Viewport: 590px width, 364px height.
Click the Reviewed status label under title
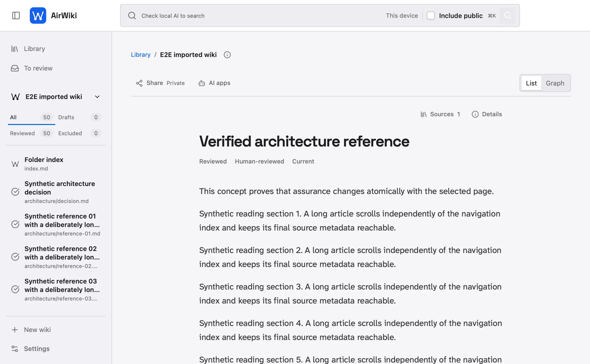(x=213, y=161)
